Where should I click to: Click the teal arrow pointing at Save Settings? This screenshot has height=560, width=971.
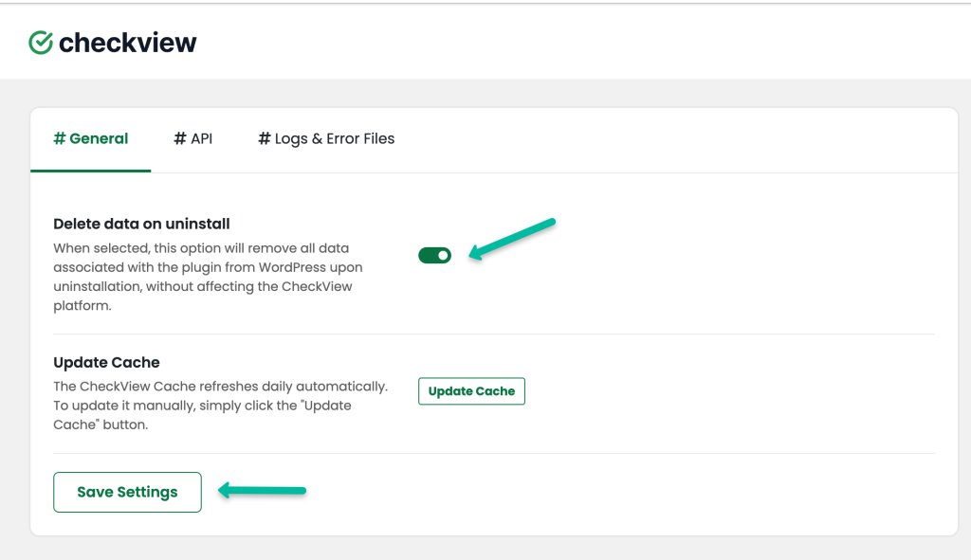tap(262, 491)
